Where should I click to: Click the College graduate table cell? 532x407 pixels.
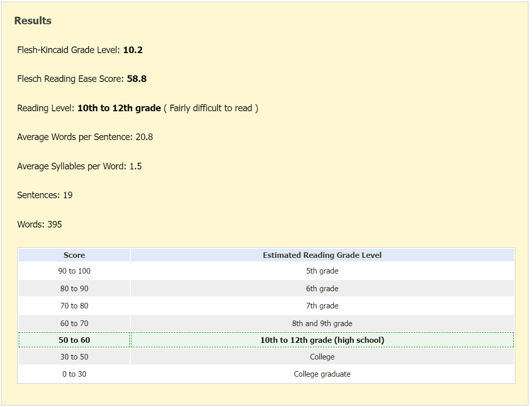click(322, 374)
